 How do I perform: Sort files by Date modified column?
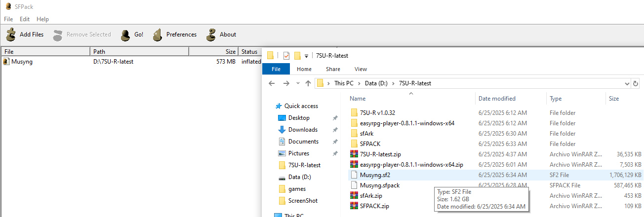(x=511, y=99)
